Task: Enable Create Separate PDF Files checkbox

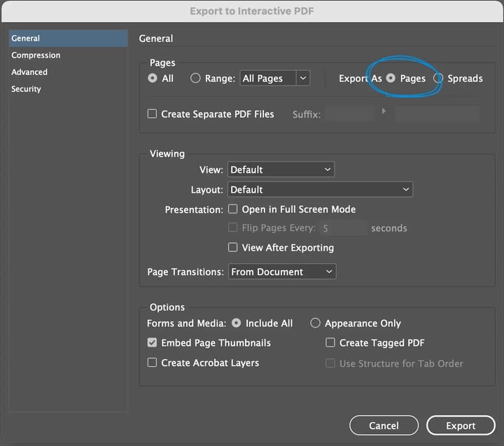Action: [x=152, y=114]
